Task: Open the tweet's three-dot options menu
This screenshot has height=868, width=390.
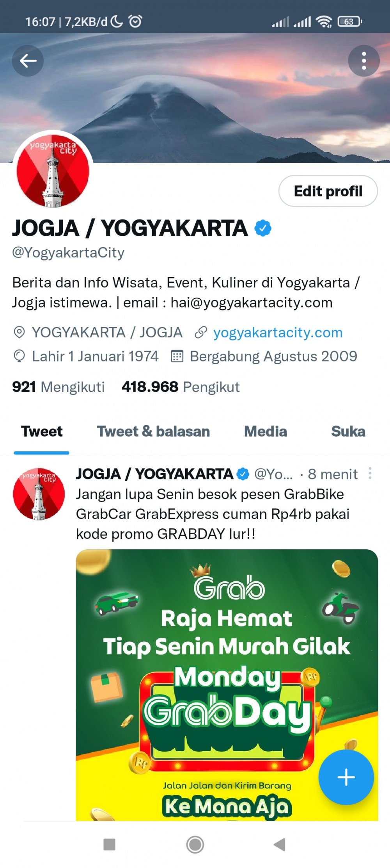Action: (370, 473)
